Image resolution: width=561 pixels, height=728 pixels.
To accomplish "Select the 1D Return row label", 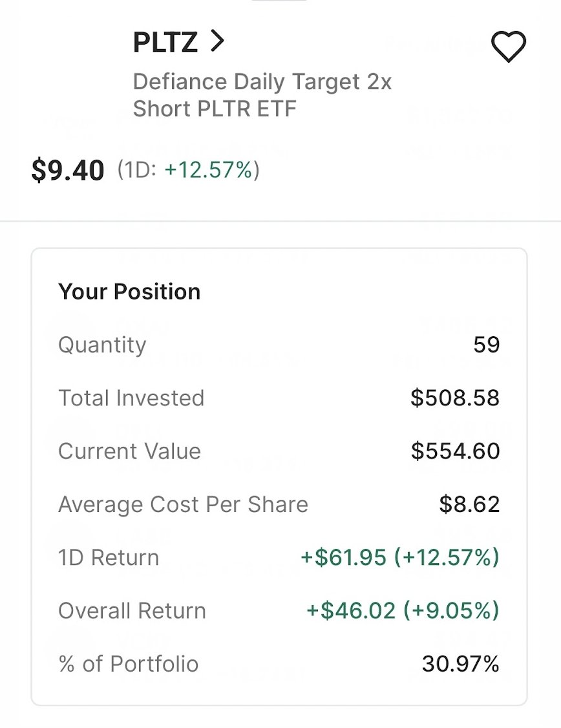I will tap(109, 557).
